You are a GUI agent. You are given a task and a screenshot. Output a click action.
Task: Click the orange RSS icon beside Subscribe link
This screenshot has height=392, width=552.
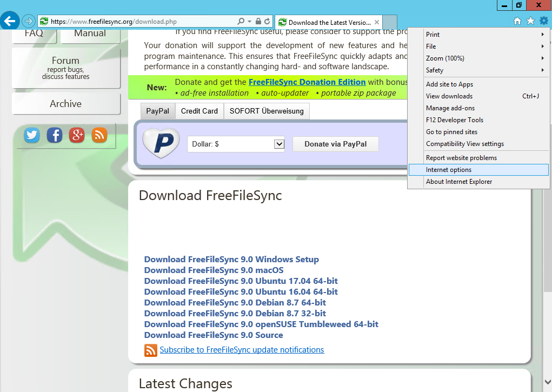(x=151, y=350)
